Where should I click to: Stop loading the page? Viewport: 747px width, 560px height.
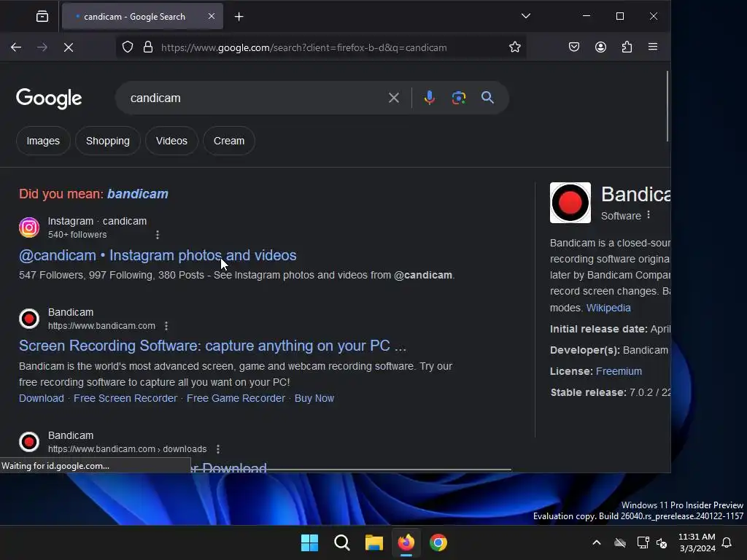point(69,47)
